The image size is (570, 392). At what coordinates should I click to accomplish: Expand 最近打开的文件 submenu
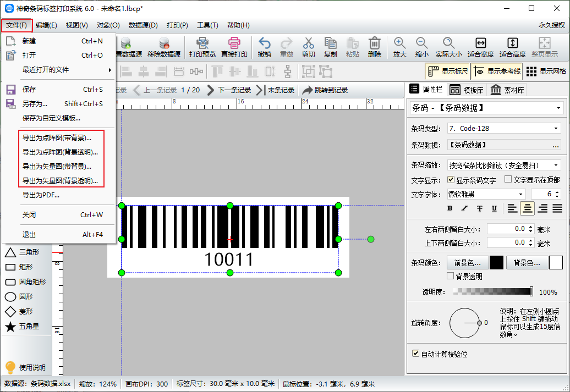coord(59,70)
